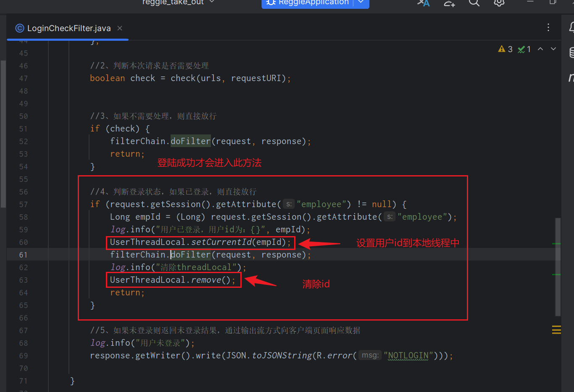Screen dimensions: 574x392
Task: Click the green stripe mark beside line 60
Action: 556,243
